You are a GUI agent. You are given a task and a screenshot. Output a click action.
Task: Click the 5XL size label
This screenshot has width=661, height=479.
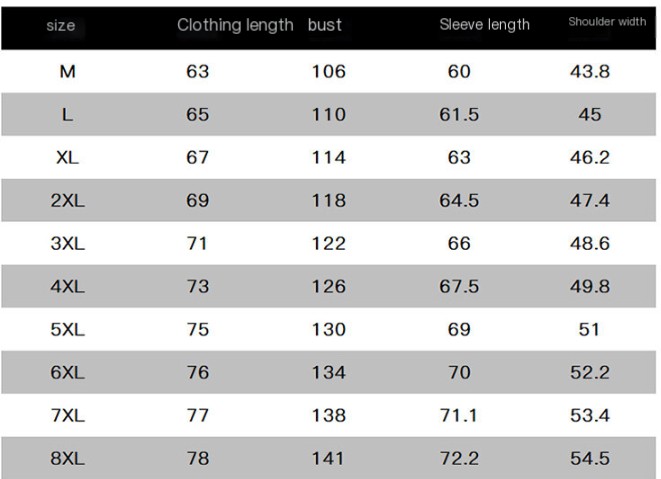pyautogui.click(x=67, y=330)
